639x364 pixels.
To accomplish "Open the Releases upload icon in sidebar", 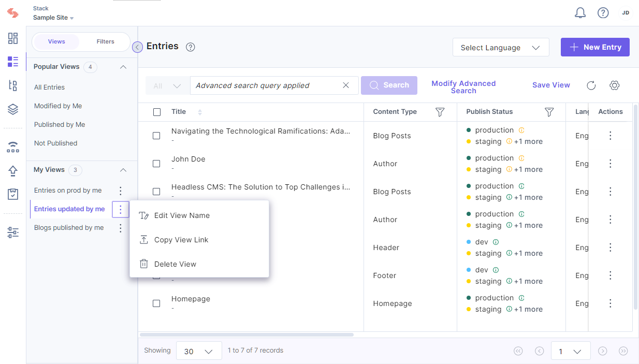I will [x=13, y=171].
